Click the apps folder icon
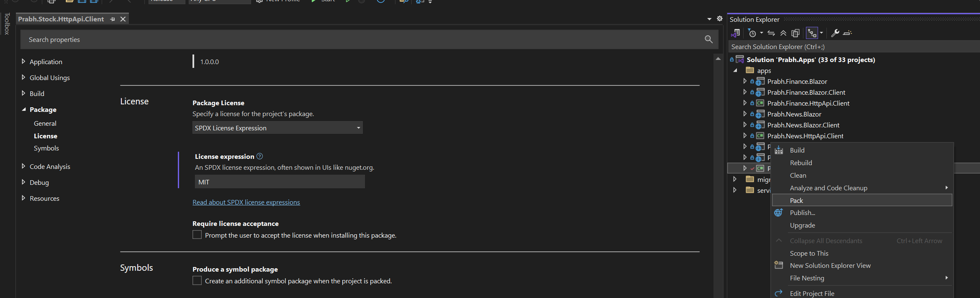Screen dimensions: 980x298 750,70
